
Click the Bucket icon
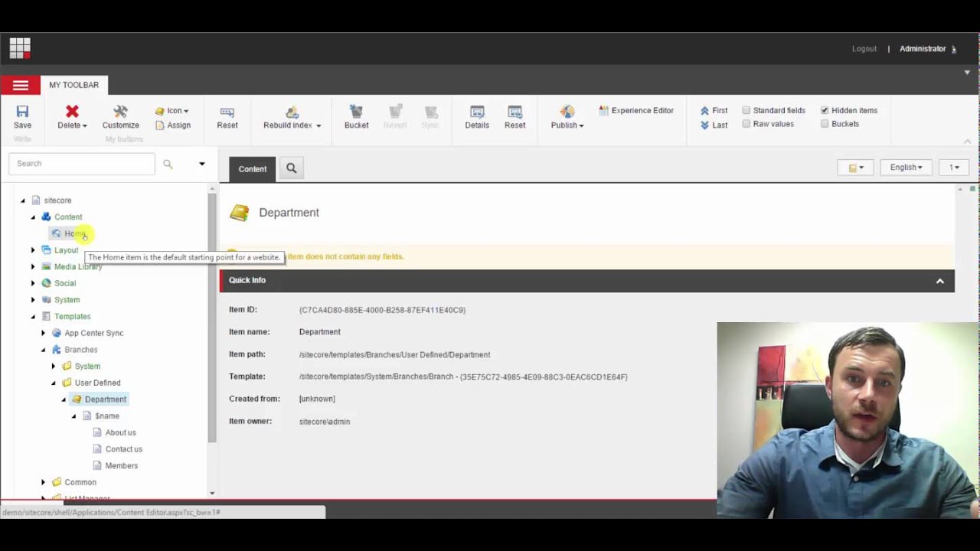356,112
